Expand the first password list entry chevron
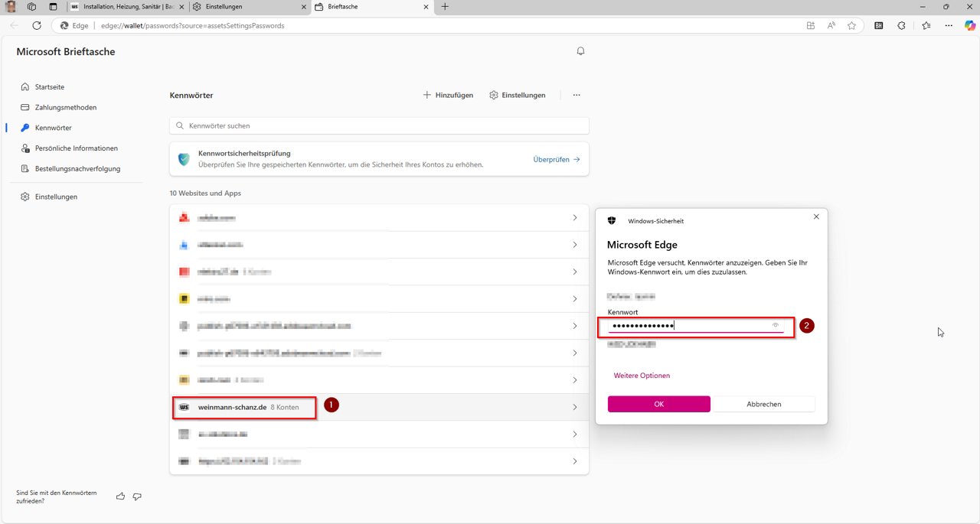The height and width of the screenshot is (524, 980). pos(574,218)
